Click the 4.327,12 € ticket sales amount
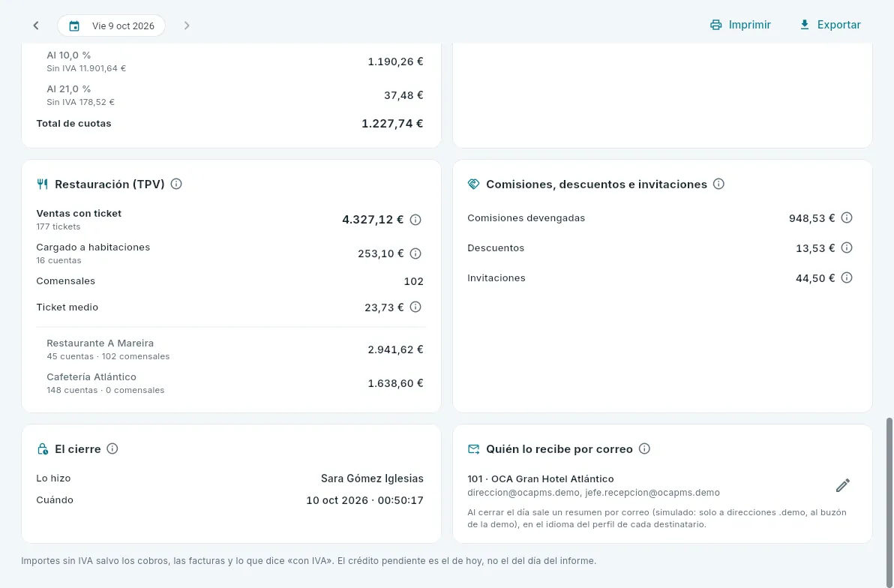This screenshot has width=894, height=588. coord(372,220)
